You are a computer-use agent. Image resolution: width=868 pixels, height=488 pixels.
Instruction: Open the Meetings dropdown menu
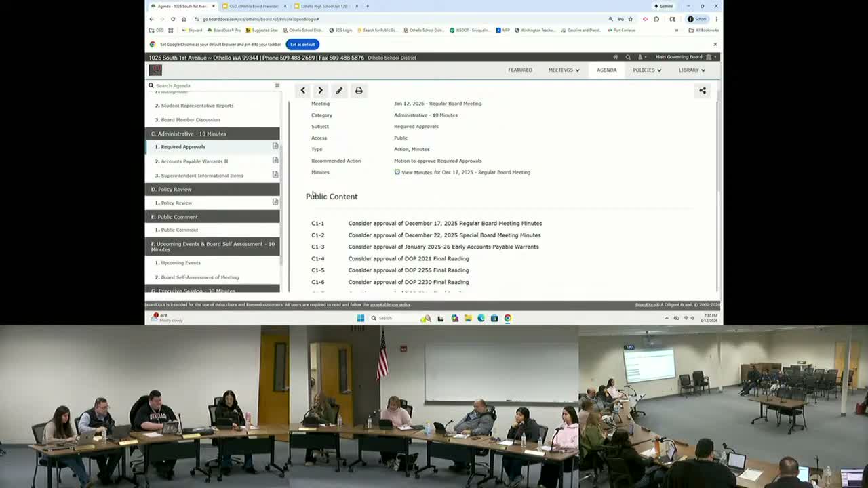(564, 70)
